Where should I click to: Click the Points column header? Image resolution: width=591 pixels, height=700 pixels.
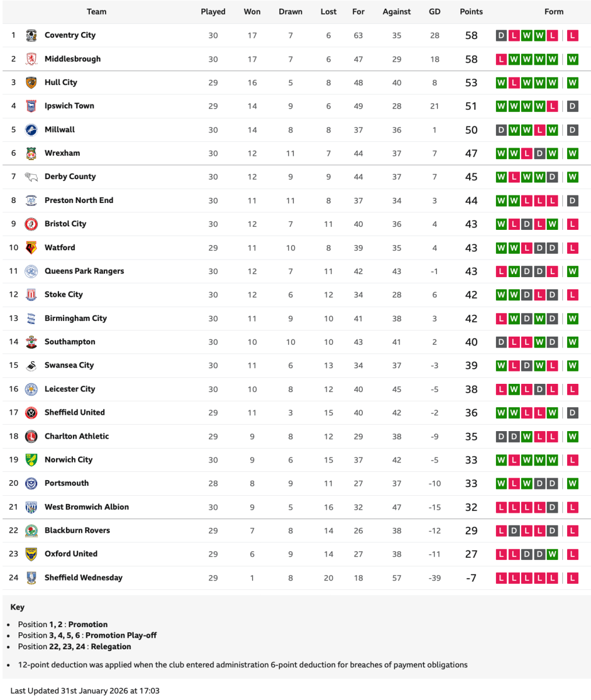(471, 12)
